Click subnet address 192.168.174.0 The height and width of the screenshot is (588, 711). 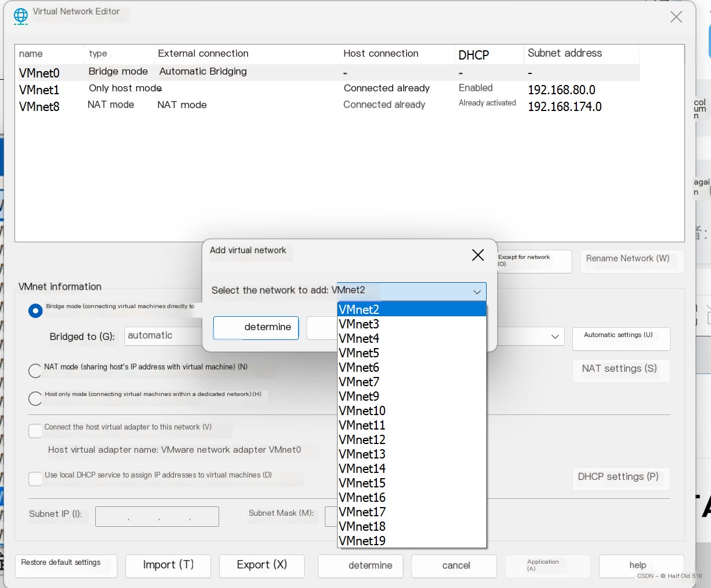[x=565, y=107]
